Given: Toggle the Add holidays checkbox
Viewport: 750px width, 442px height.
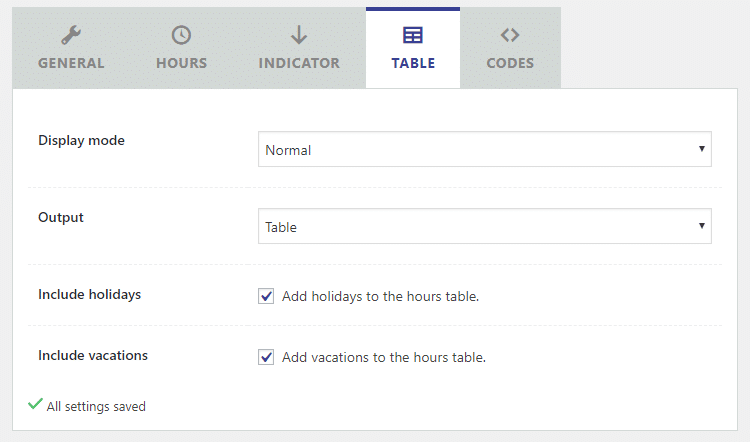Looking at the screenshot, I should tap(266, 296).
